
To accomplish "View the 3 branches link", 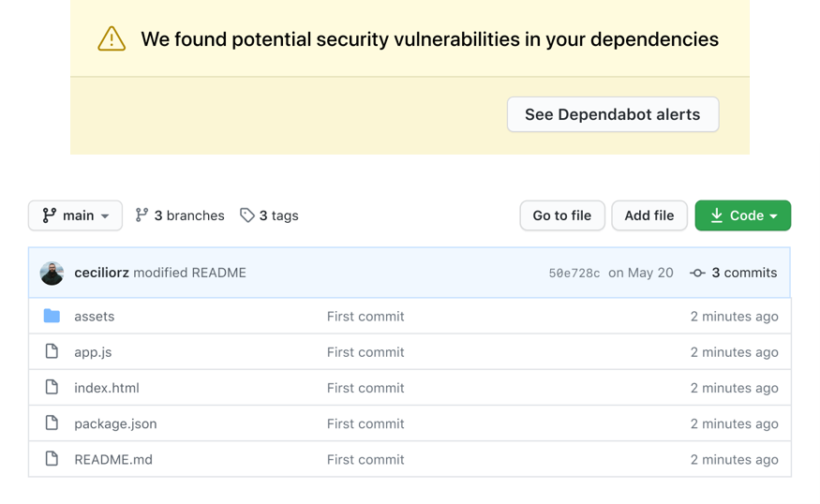I will click(x=180, y=215).
